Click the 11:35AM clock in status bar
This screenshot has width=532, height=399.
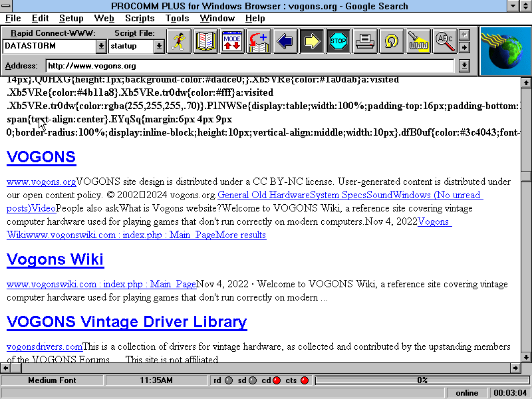click(x=156, y=380)
